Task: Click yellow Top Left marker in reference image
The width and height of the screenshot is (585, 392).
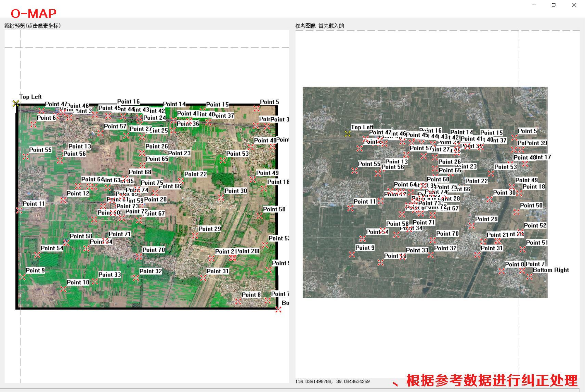Action: (348, 134)
